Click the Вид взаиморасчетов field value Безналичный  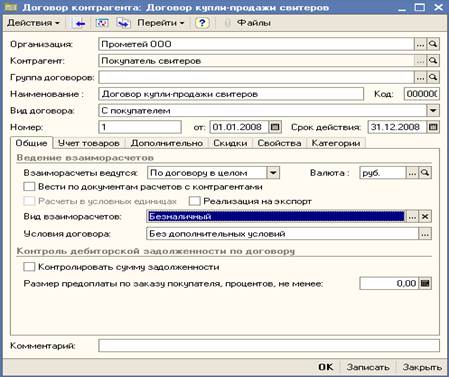[276, 217]
